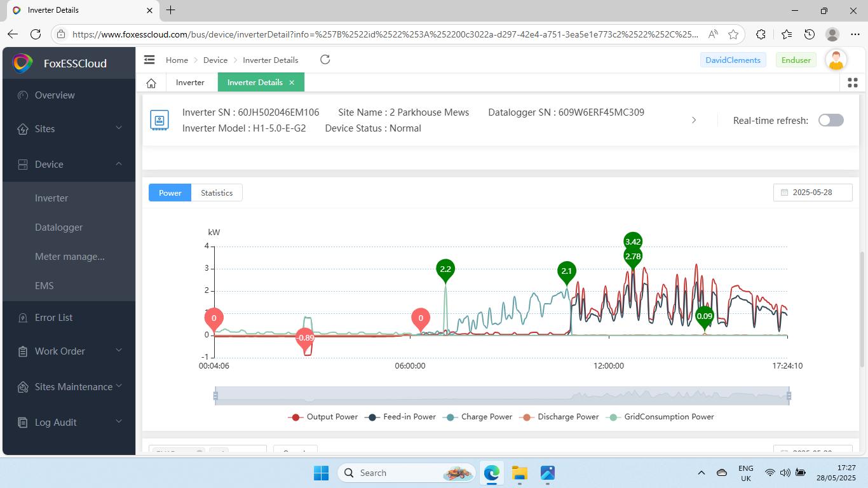Click the Home breadcrumb link
868x488 pixels.
[x=177, y=60]
